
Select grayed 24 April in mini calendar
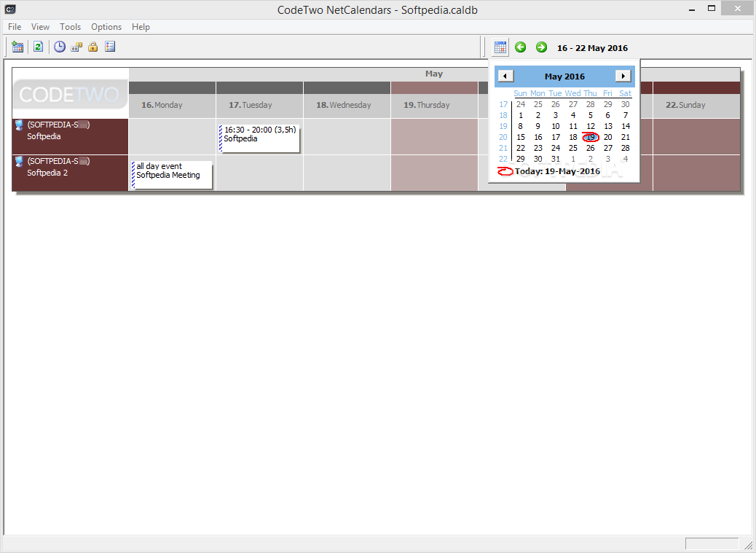click(x=521, y=105)
